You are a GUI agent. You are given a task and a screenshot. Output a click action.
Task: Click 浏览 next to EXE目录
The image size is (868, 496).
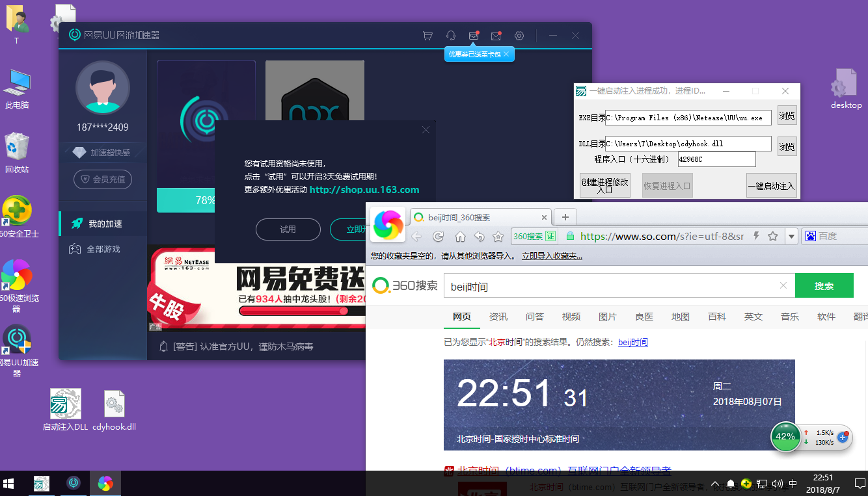tap(787, 116)
